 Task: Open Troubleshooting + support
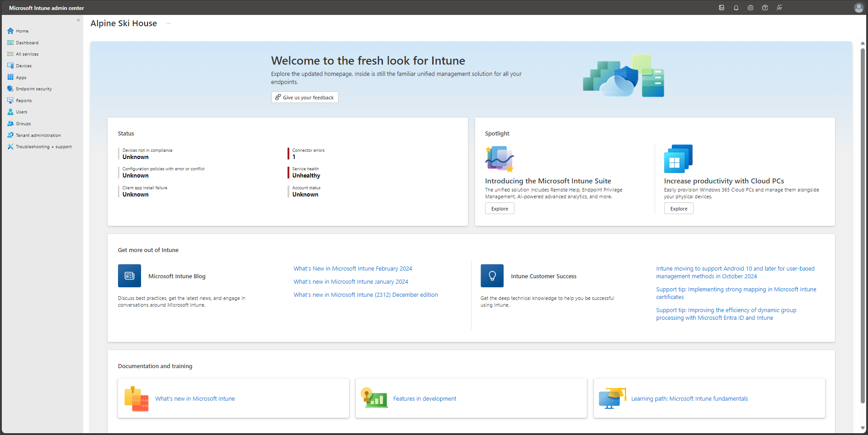[43, 146]
